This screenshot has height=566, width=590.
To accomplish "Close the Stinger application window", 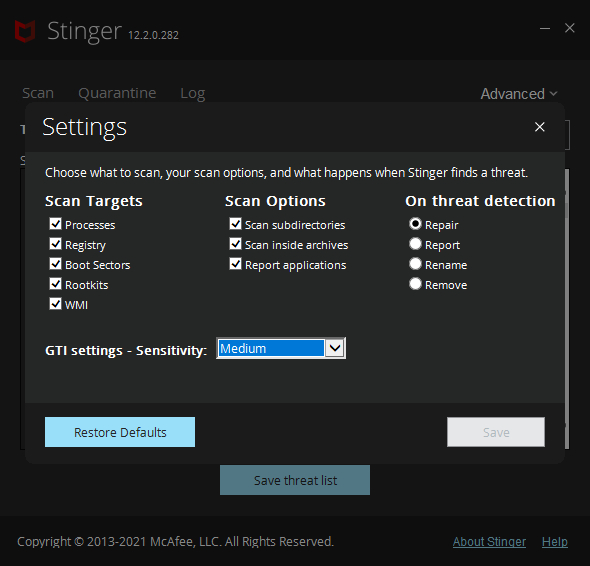I will point(569,28).
